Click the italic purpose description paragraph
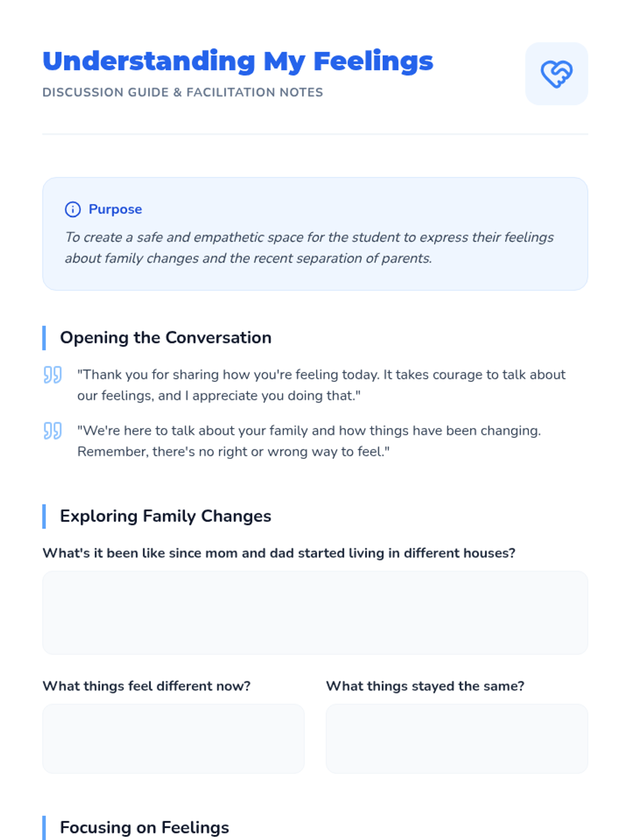The height and width of the screenshot is (840, 630). [309, 248]
